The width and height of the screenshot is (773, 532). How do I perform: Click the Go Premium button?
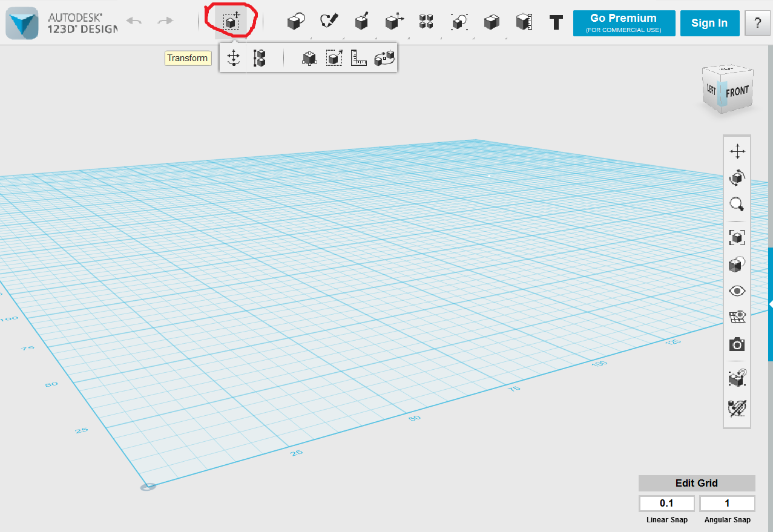click(x=624, y=23)
